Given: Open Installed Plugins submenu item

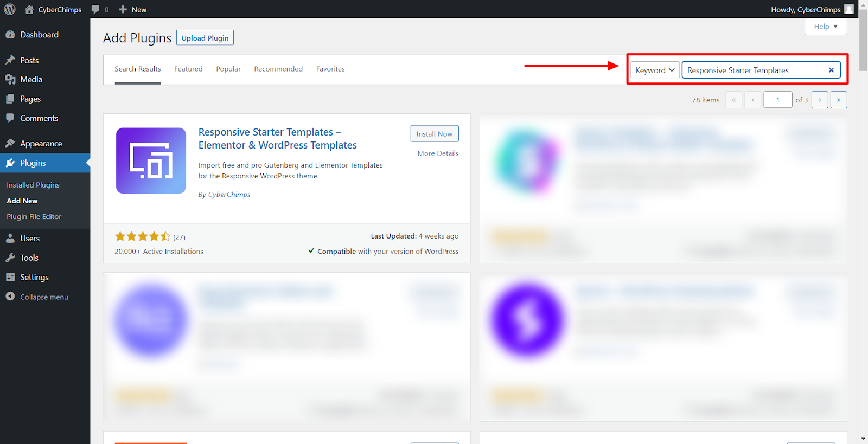Looking at the screenshot, I should (x=33, y=185).
